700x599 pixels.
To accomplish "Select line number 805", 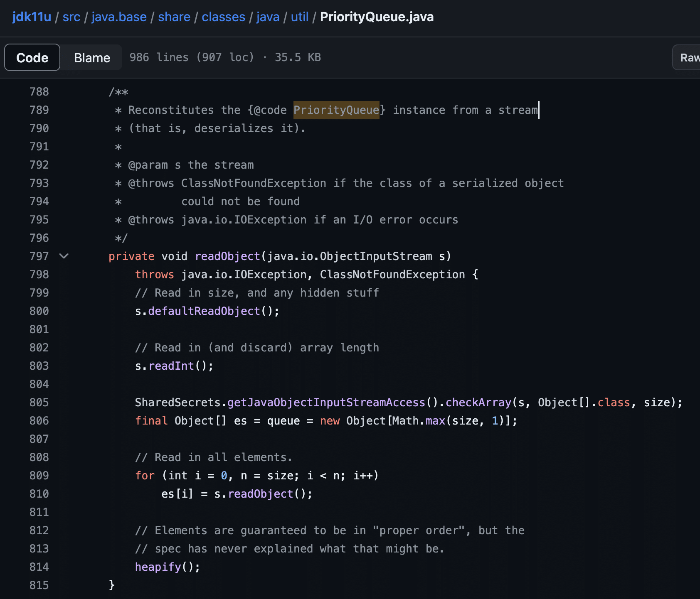I will coord(39,402).
